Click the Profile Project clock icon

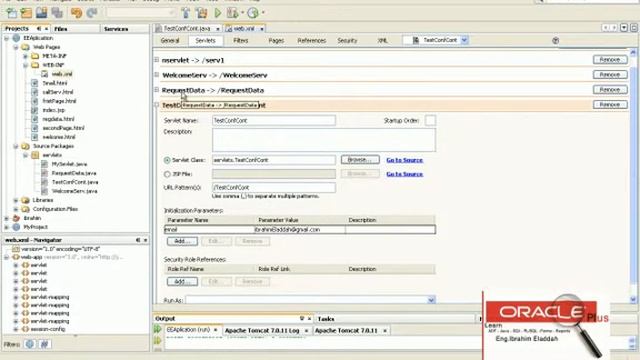[253, 13]
